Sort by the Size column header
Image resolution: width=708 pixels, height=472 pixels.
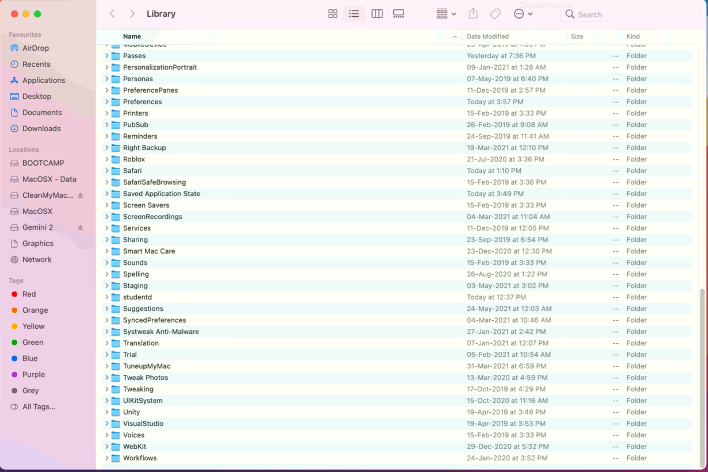577,37
